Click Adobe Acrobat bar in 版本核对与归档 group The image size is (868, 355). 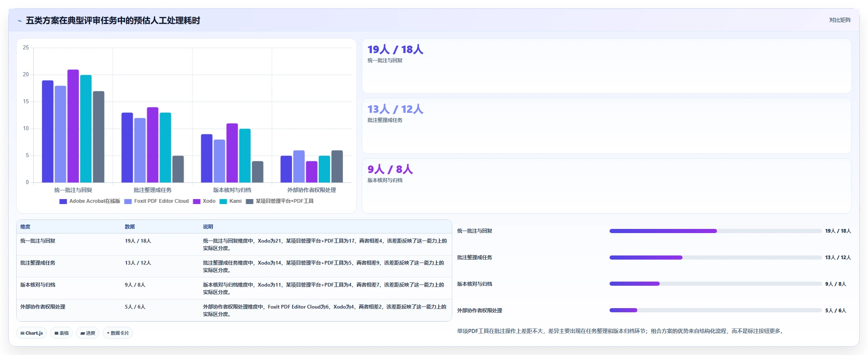tap(207, 158)
